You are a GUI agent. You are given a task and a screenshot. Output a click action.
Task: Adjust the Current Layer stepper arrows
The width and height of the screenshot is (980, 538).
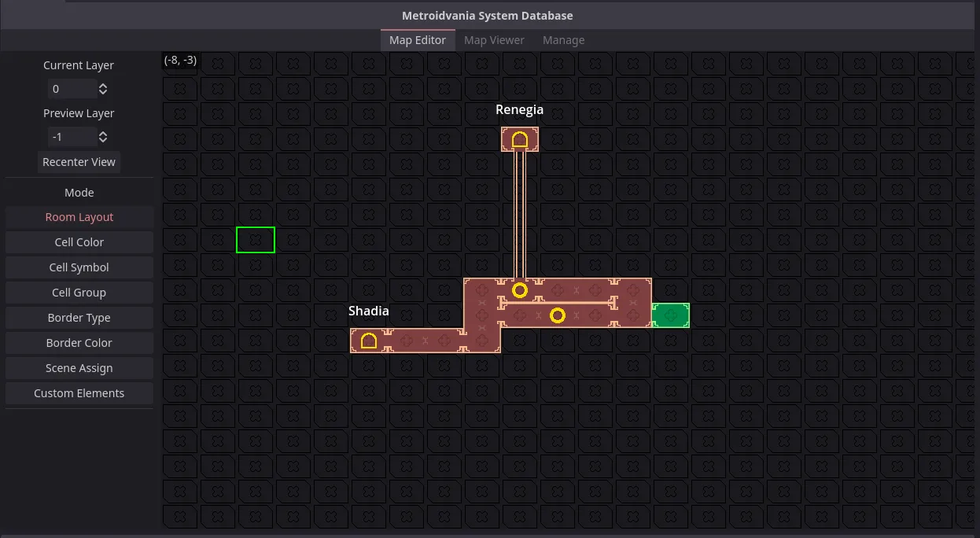pyautogui.click(x=103, y=89)
